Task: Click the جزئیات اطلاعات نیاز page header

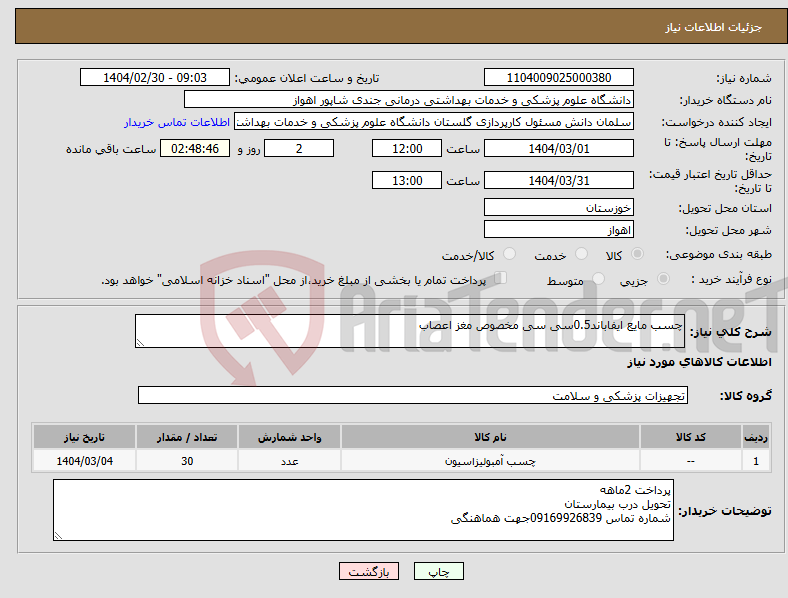Action: [714, 27]
